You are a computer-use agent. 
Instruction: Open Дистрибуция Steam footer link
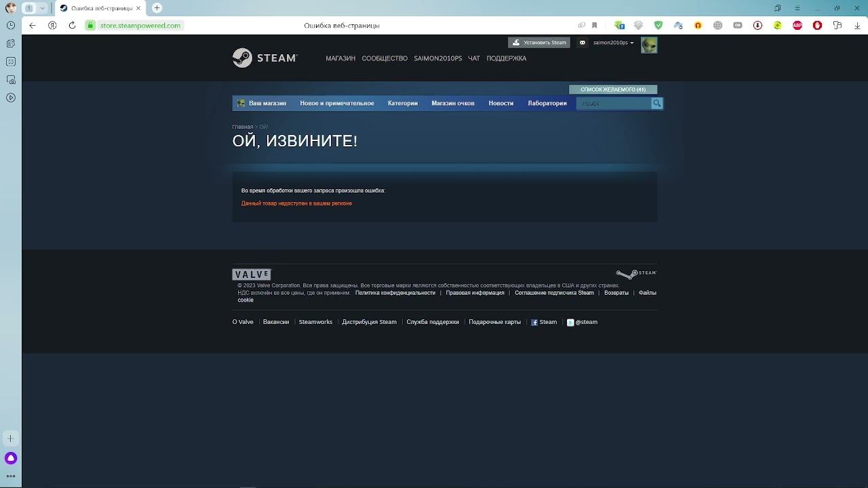tap(370, 322)
